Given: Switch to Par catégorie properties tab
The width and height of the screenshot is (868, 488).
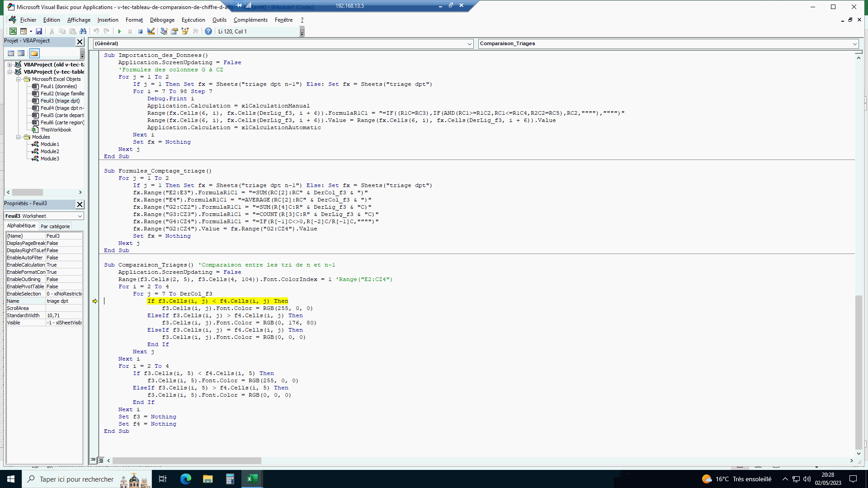Looking at the screenshot, I should click(x=55, y=226).
